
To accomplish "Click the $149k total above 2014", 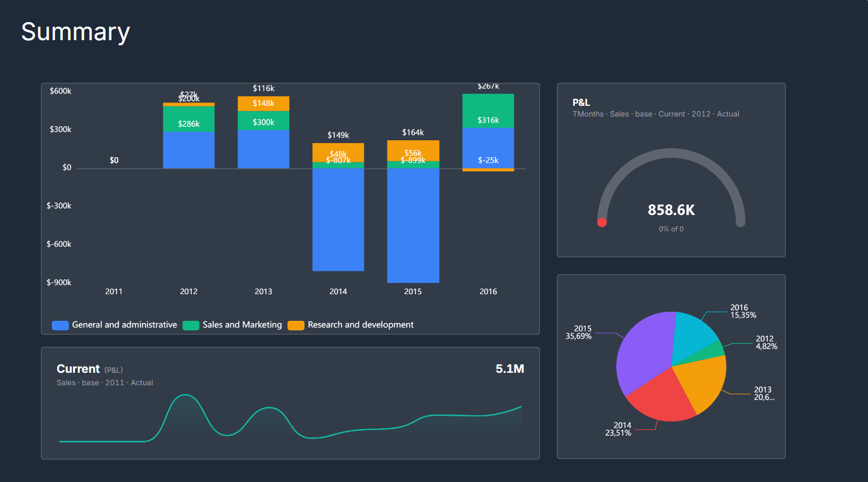I will click(338, 135).
